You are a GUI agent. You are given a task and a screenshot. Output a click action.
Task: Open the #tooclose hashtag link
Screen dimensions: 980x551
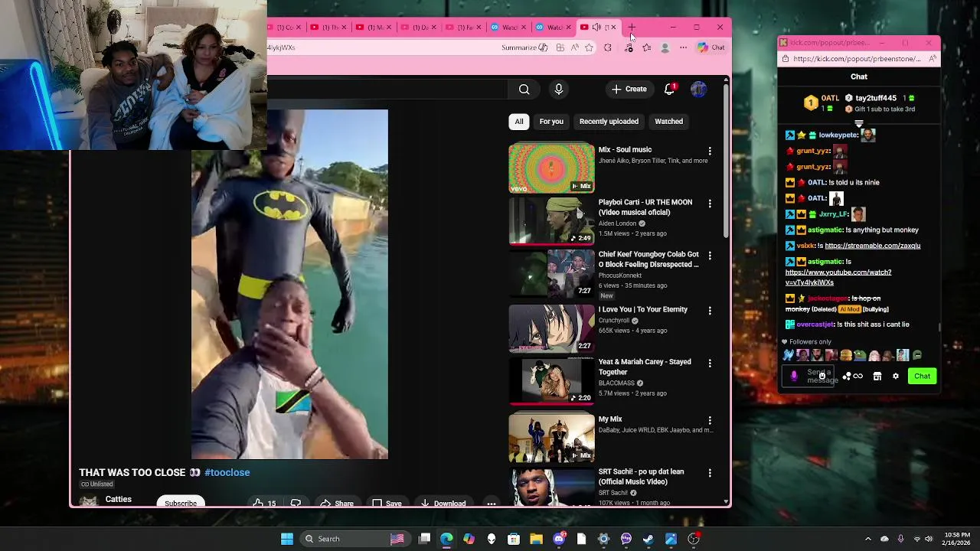click(x=227, y=472)
